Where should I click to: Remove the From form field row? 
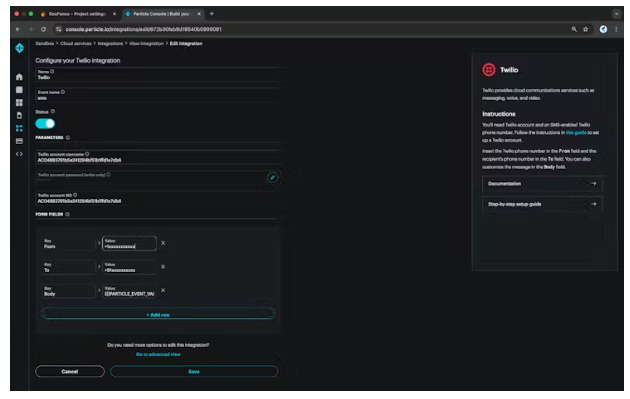pos(163,243)
